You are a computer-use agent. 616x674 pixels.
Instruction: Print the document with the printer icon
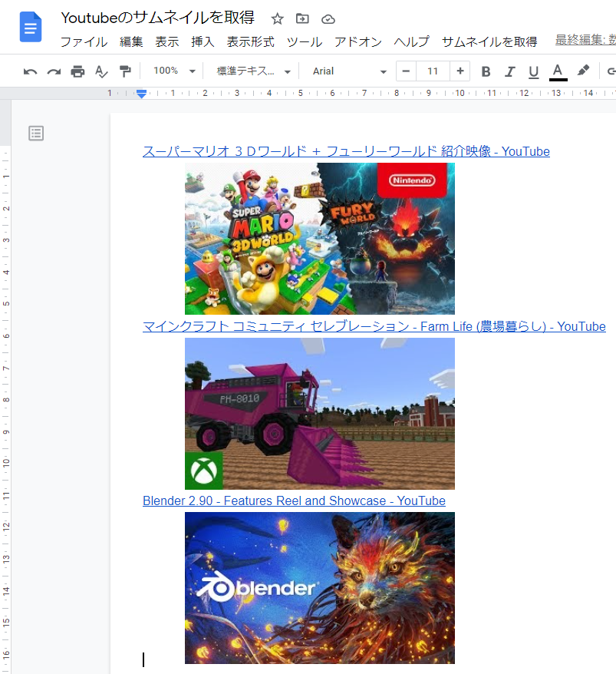(77, 71)
